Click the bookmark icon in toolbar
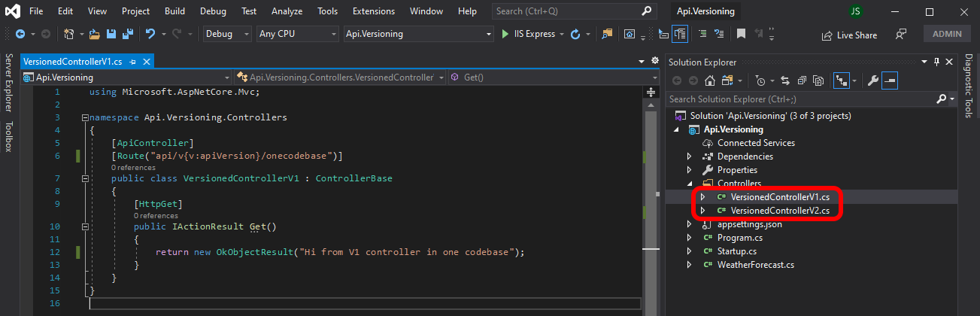The width and height of the screenshot is (980, 316). 741,34
